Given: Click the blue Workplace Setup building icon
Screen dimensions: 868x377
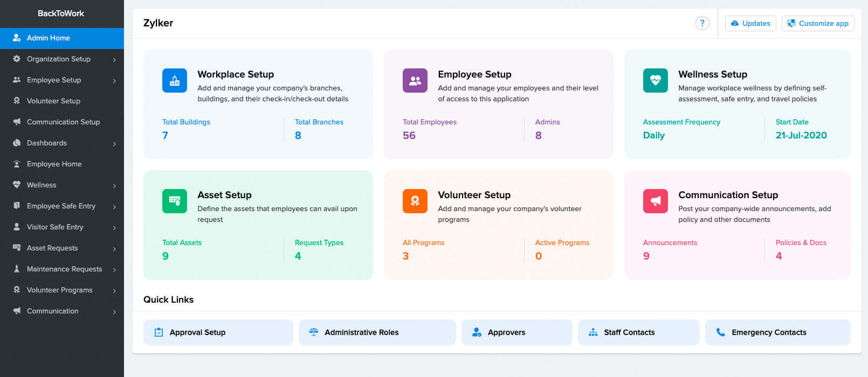Looking at the screenshot, I should (174, 81).
